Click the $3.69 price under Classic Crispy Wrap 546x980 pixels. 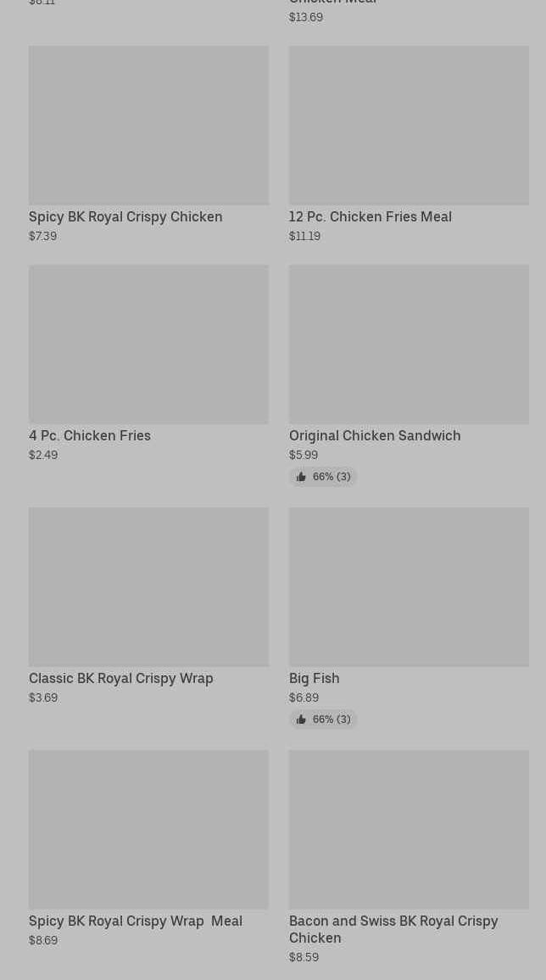43,697
